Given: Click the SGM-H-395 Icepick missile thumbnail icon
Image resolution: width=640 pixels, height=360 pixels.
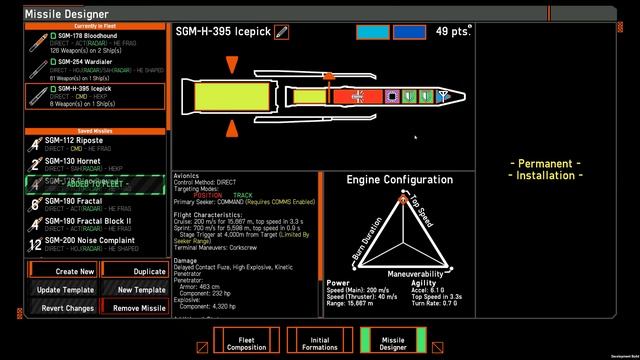Looking at the screenshot, I should 38,96.
